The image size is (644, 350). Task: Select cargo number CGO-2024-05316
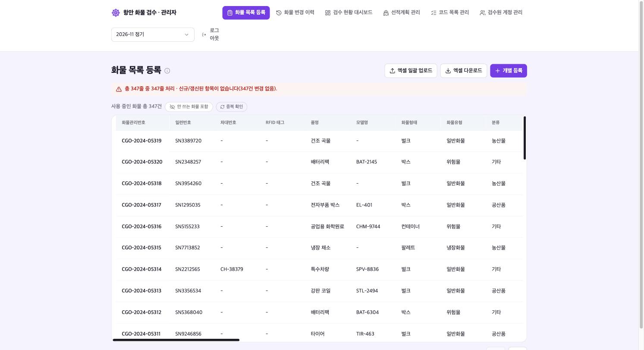141,227
